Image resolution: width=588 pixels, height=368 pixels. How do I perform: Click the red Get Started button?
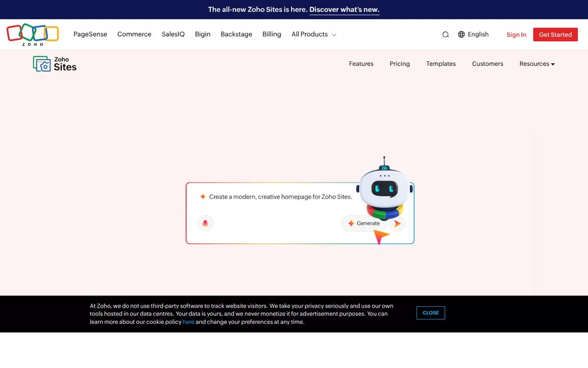click(x=555, y=35)
